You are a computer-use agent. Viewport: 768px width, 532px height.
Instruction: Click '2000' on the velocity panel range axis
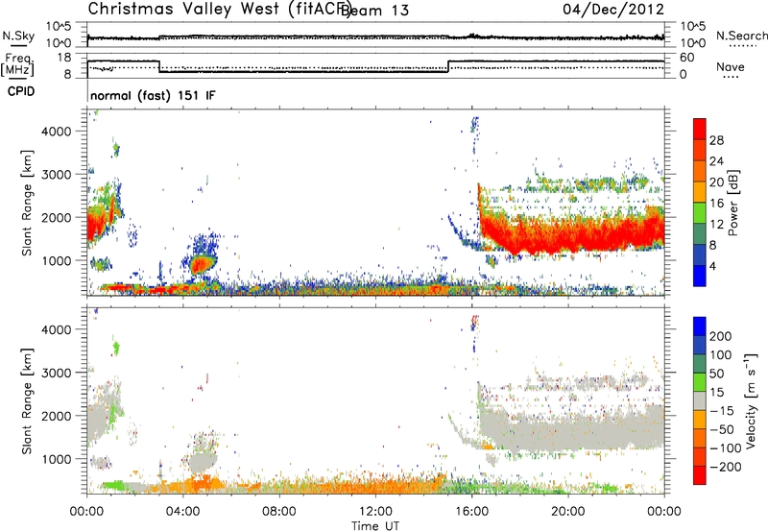coord(57,416)
